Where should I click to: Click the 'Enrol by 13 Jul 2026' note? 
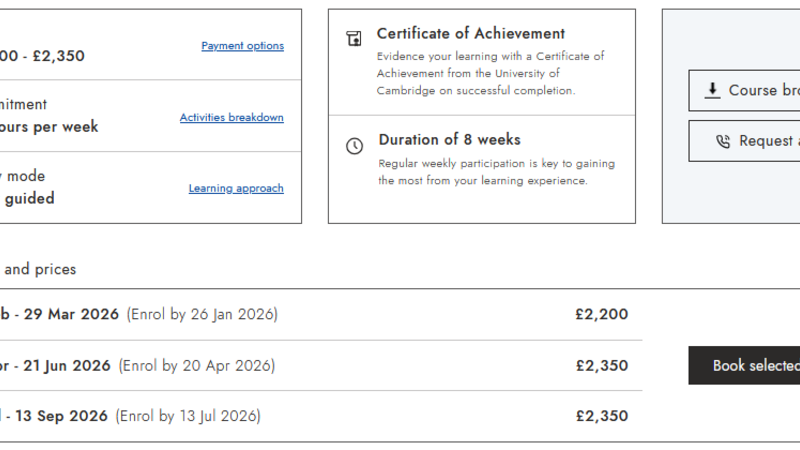(188, 416)
